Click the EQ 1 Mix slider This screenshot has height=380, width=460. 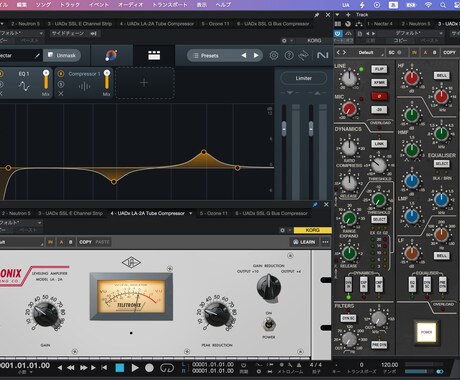click(46, 80)
